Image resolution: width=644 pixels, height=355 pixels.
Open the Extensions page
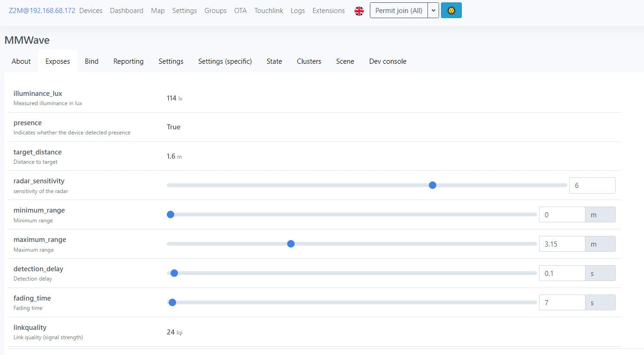pos(329,10)
